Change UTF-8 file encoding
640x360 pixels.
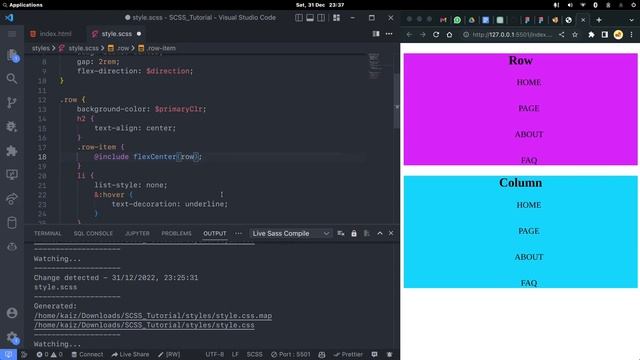[215, 354]
